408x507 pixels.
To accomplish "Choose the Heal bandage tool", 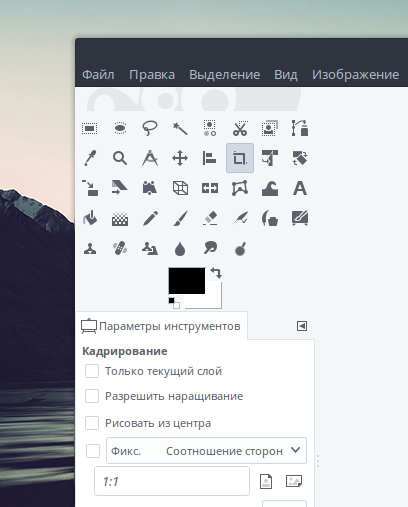I will tap(120, 249).
